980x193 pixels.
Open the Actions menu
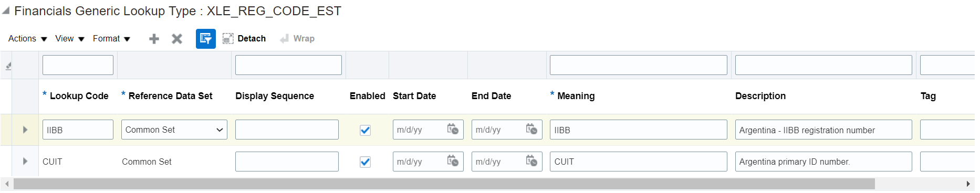pos(28,39)
